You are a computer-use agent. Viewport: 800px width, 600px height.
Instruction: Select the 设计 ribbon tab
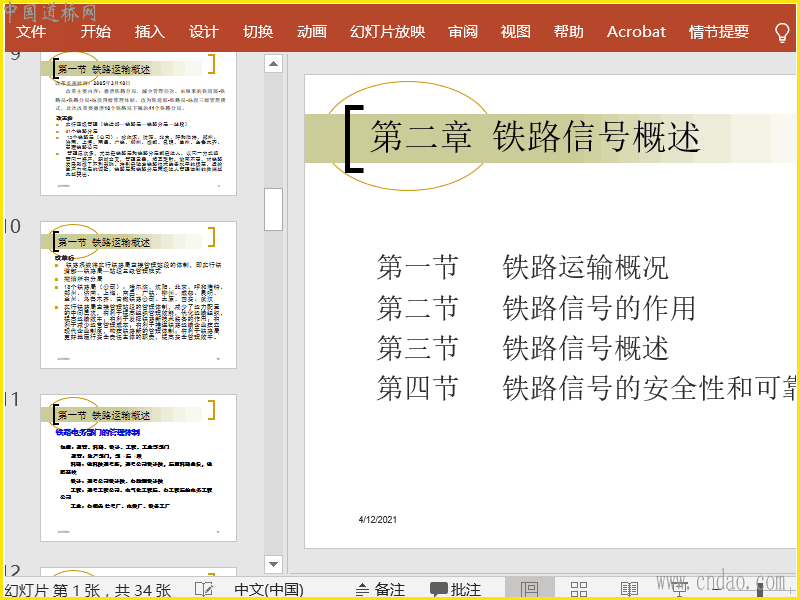(204, 32)
